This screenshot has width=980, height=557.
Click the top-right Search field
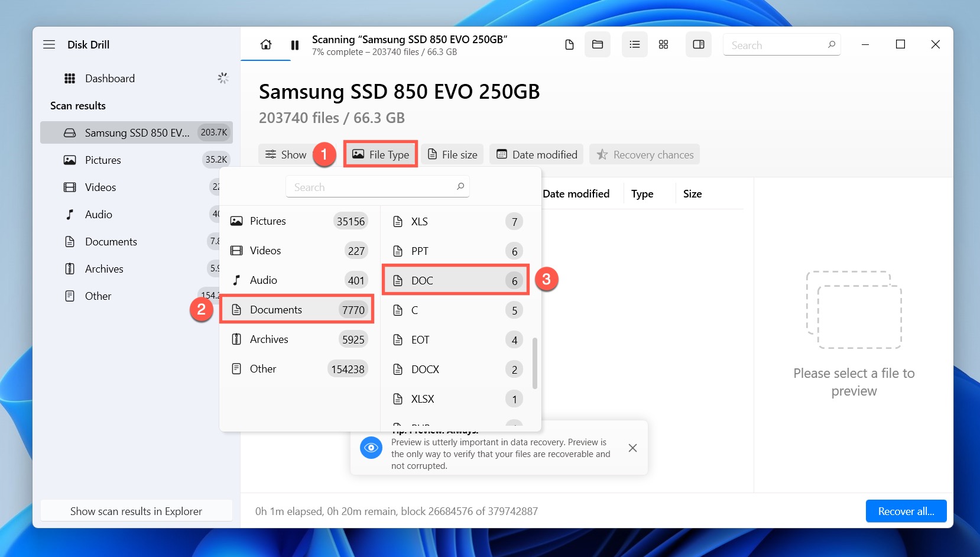pos(782,45)
